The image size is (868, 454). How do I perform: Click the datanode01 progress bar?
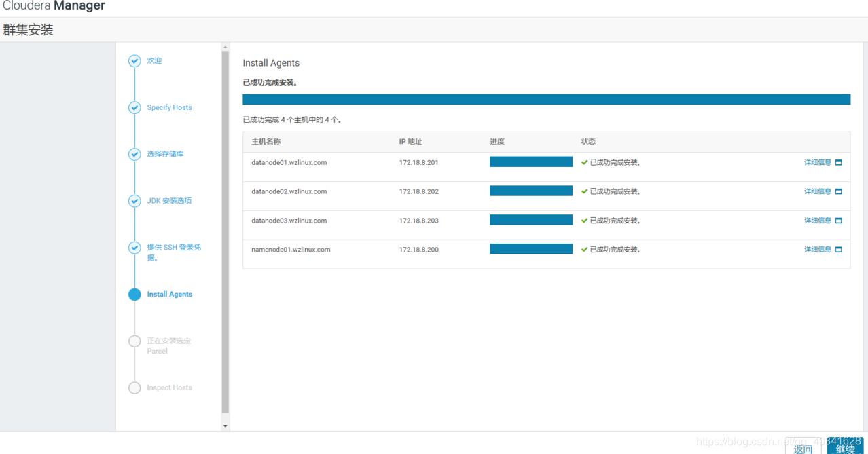(x=531, y=162)
